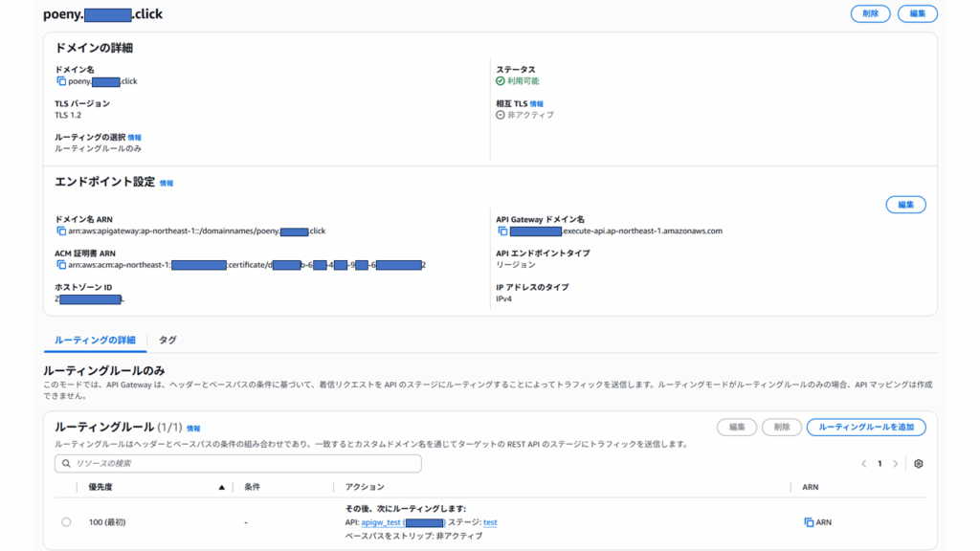Go to the previous page of routing rules
This screenshot has width=980, height=551.
click(x=864, y=464)
